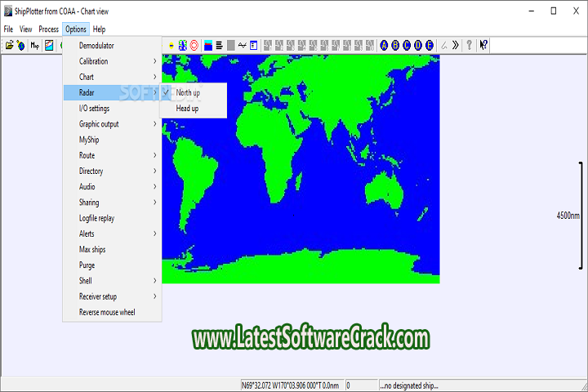Click Australia on the world chart

tap(383, 190)
